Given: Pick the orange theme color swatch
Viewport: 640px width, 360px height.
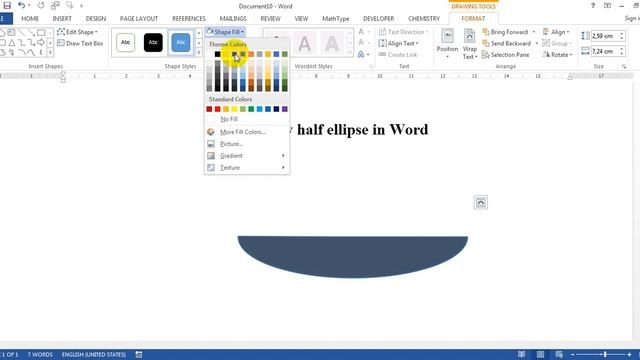Looking at the screenshot, I should coord(251,54).
